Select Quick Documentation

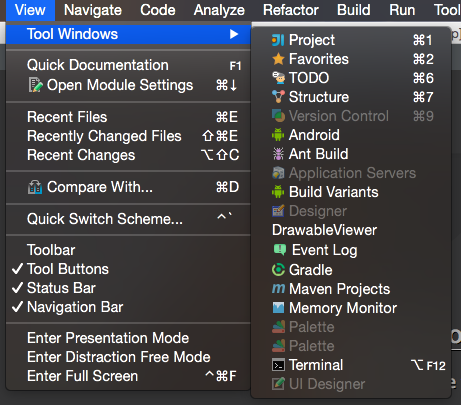(x=128, y=65)
